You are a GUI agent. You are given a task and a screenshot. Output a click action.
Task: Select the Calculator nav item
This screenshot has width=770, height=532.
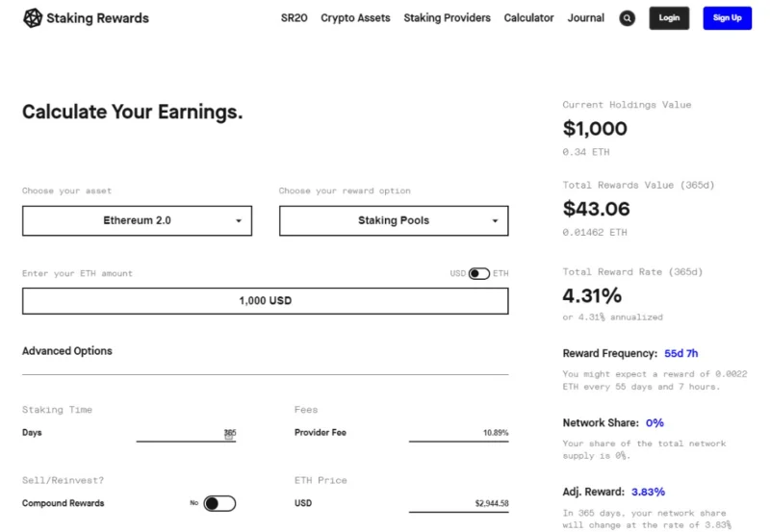(x=528, y=18)
